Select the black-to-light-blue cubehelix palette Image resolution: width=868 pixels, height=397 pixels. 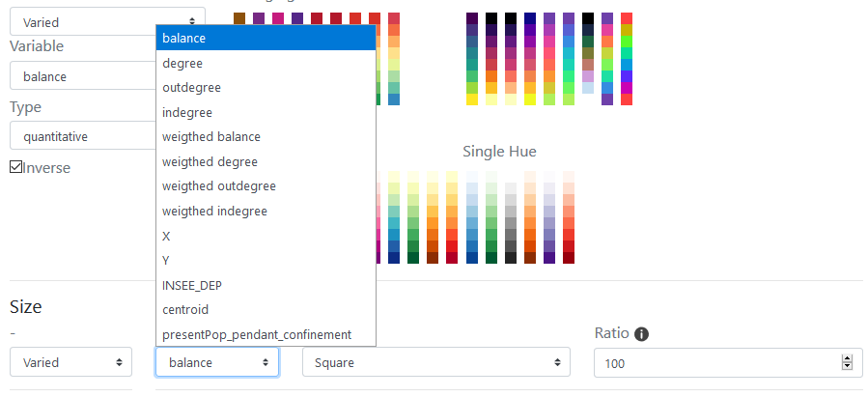[588, 53]
